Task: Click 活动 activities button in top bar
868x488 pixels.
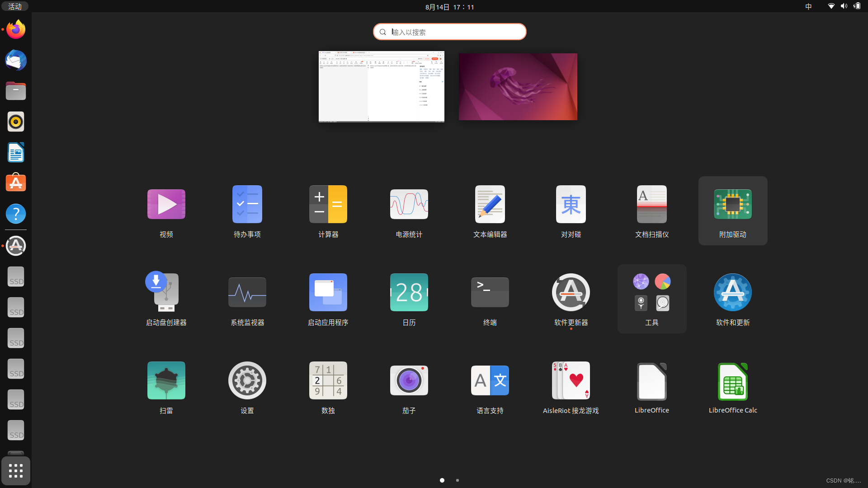Action: point(15,6)
